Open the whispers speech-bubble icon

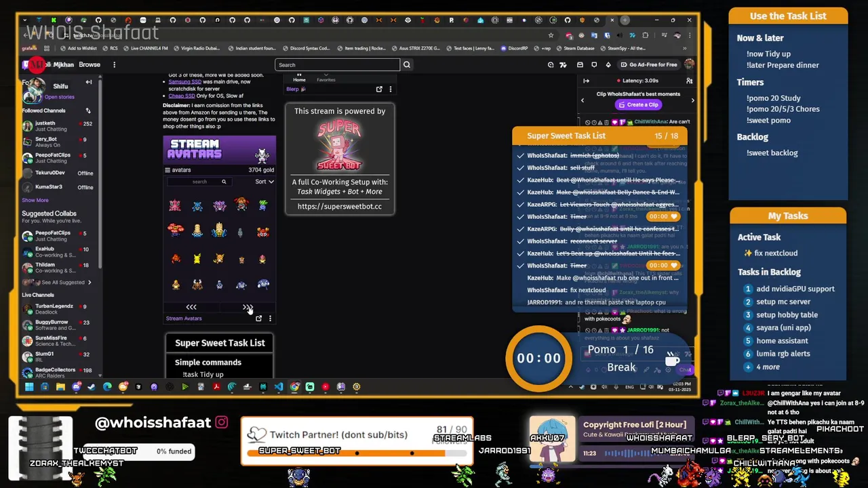point(594,64)
